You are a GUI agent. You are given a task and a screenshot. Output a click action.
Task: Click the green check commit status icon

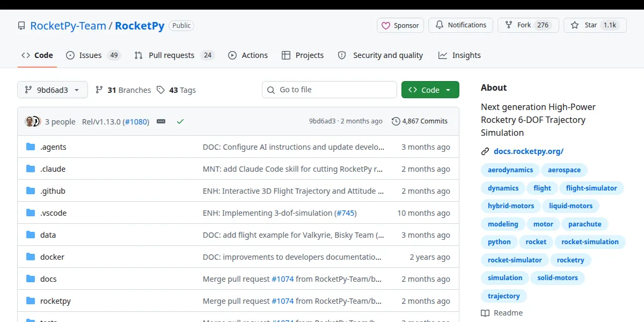(180, 122)
